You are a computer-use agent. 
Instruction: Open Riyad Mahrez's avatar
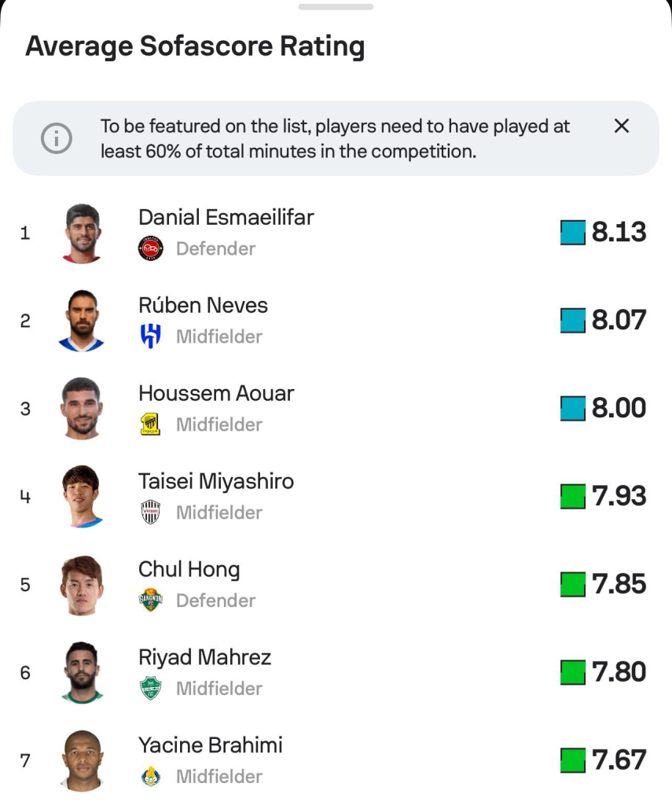point(82,673)
